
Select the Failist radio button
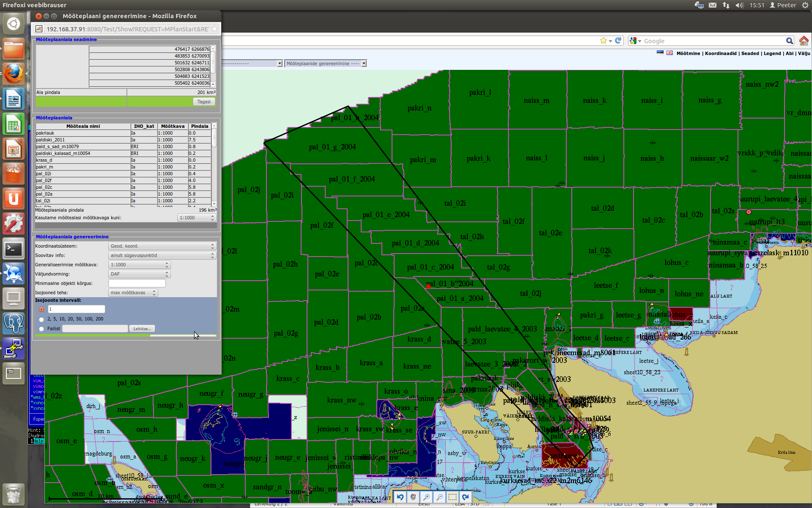[x=41, y=329]
